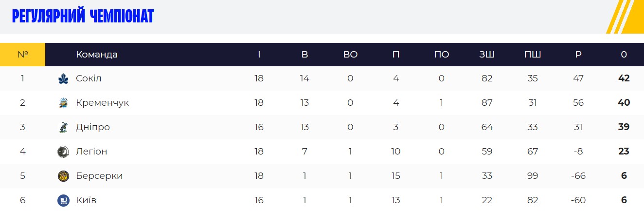This screenshot has width=644, height=212.
Task: Click the Легіон team logo icon
Action: (x=63, y=152)
